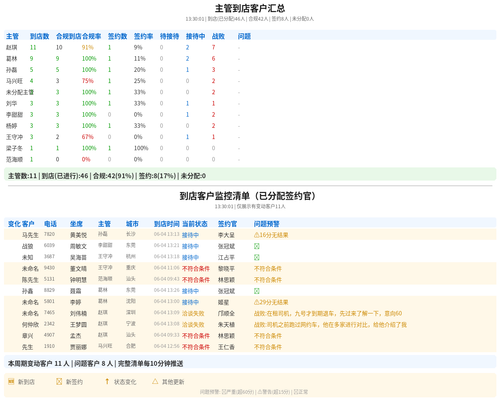Image resolution: width=500 pixels, height=414 pixels.
Task: Select supervisor 梁子冬 in the summary table
Action: pos(14,148)
